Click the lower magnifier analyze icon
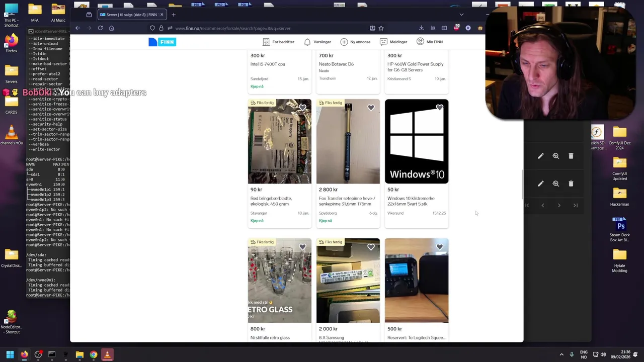Viewport: 644px width, 362px height. (x=555, y=184)
